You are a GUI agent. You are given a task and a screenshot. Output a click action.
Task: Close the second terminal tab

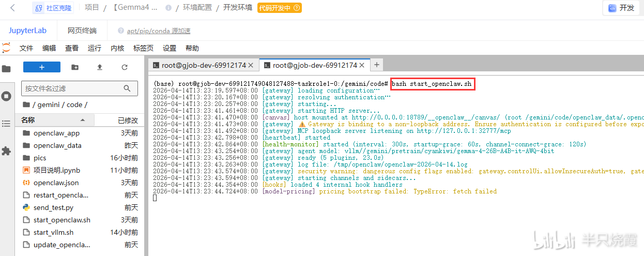click(362, 65)
